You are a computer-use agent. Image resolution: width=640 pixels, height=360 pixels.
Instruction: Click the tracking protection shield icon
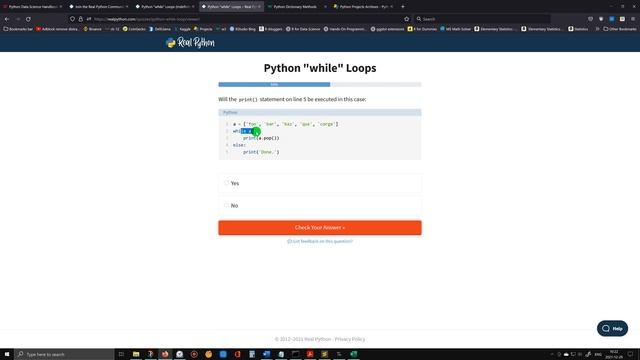[x=72, y=19]
